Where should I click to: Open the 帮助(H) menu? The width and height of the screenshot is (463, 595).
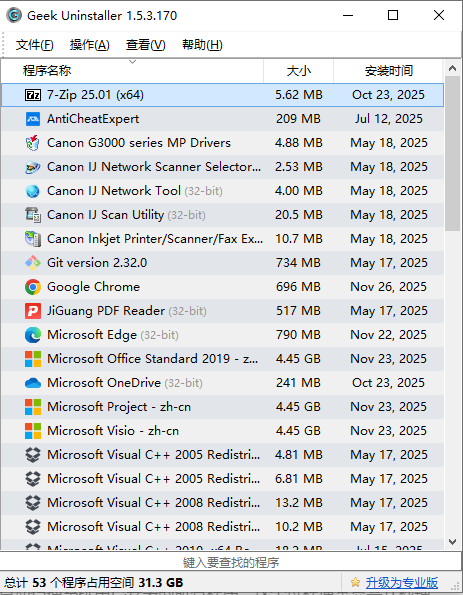[202, 45]
